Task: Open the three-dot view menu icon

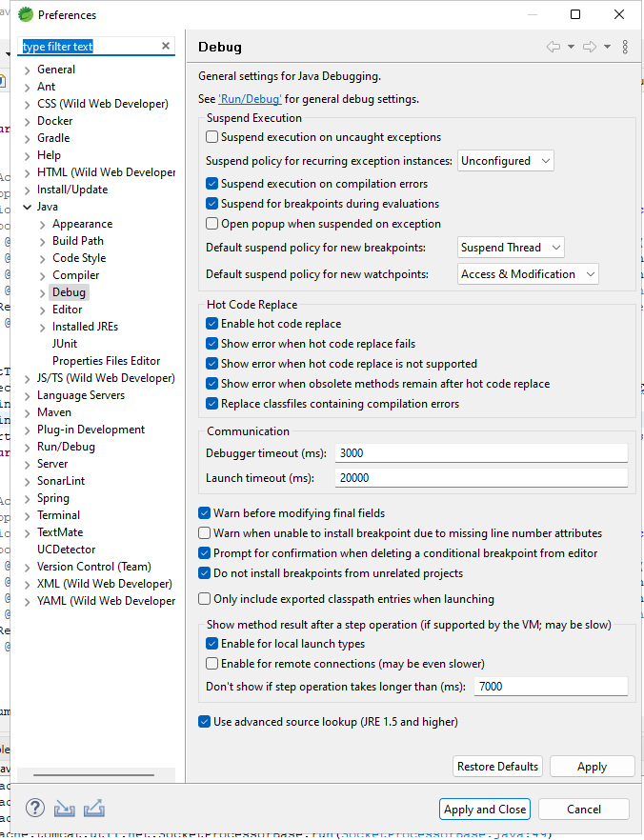Action: 625,47
